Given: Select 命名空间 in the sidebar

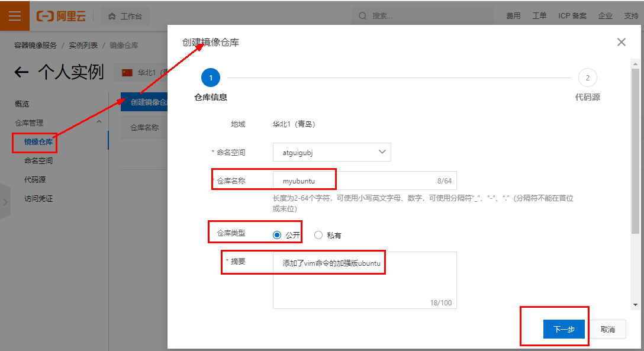Looking at the screenshot, I should pos(38,160).
